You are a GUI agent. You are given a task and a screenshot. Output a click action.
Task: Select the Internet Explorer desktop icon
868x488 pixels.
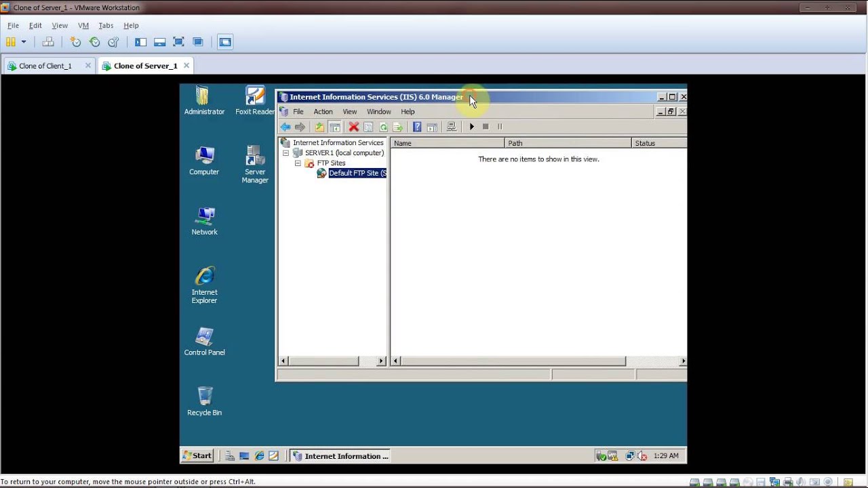tap(204, 285)
